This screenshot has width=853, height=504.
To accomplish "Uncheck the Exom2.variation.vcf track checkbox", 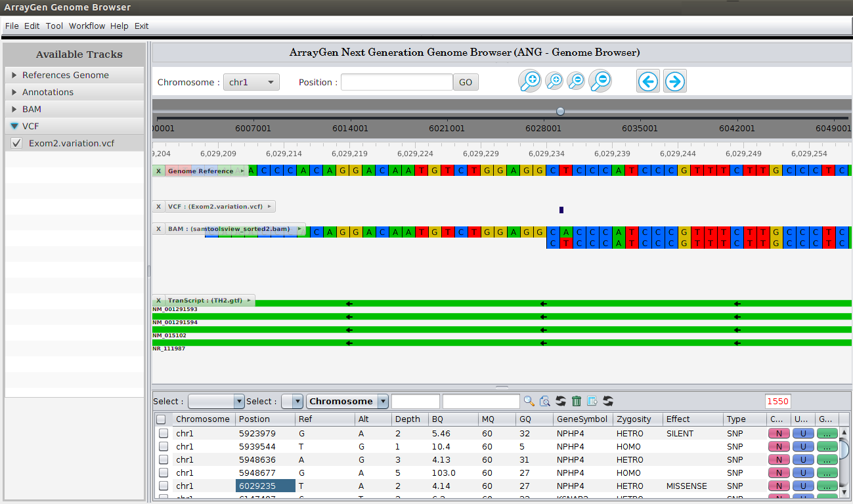I will coord(17,143).
